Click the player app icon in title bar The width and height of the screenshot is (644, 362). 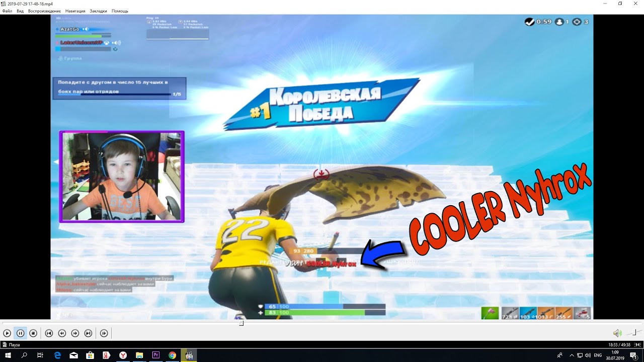pyautogui.click(x=4, y=4)
